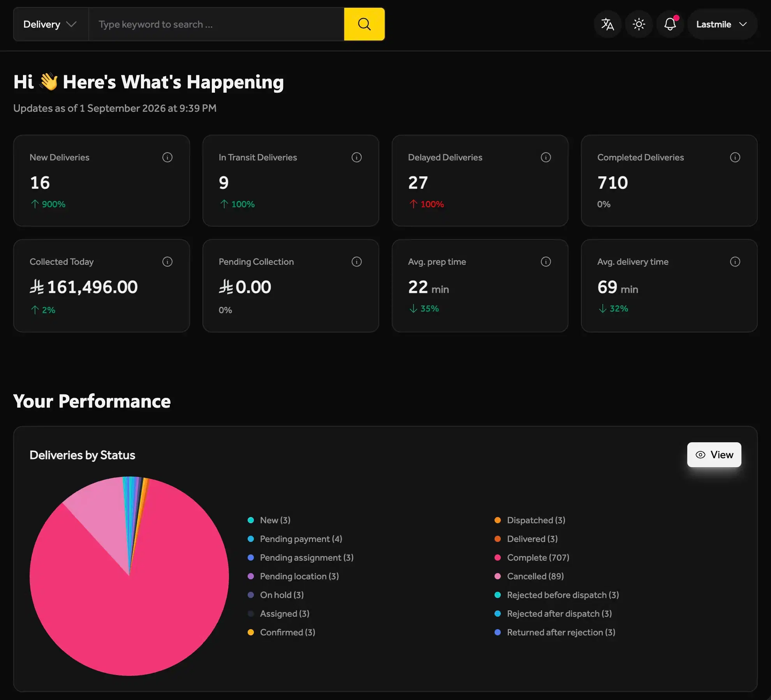Show info for Delayed Deliveries card
Viewport: 771px width, 700px height.
point(546,157)
